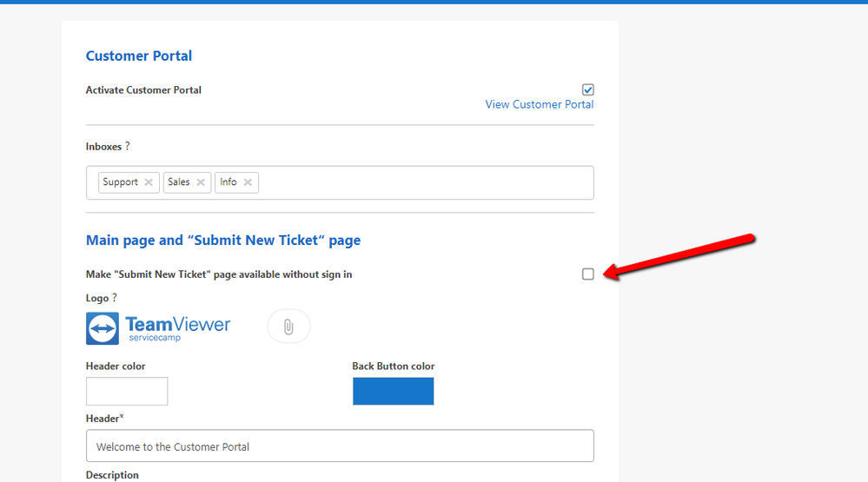Remove the Info inbox tag
Viewport: 868px width, 482px height.
point(248,182)
